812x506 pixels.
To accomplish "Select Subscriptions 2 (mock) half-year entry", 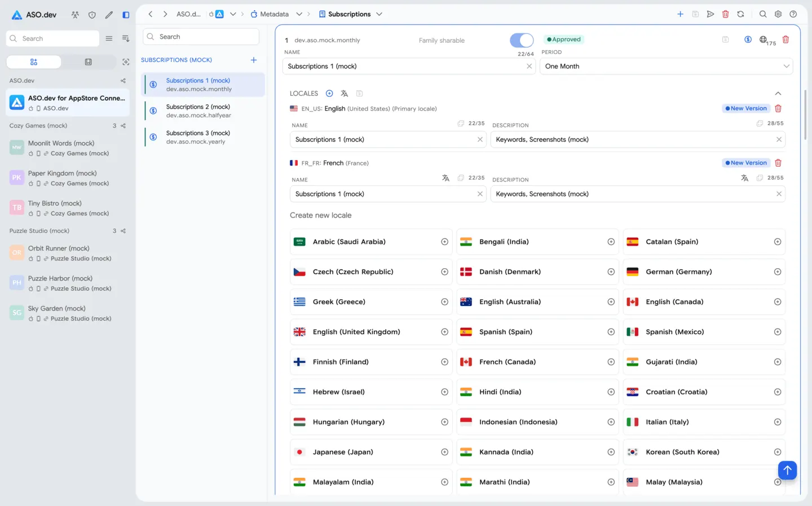I will tap(204, 111).
